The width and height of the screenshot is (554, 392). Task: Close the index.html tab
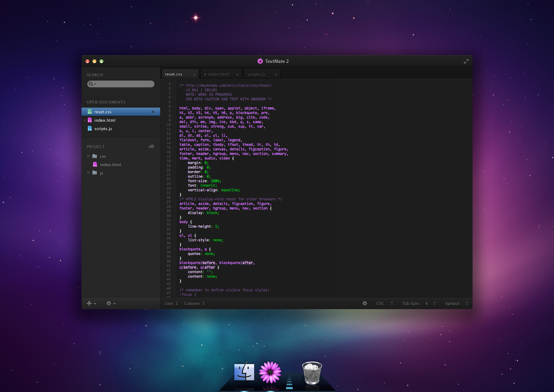point(237,74)
